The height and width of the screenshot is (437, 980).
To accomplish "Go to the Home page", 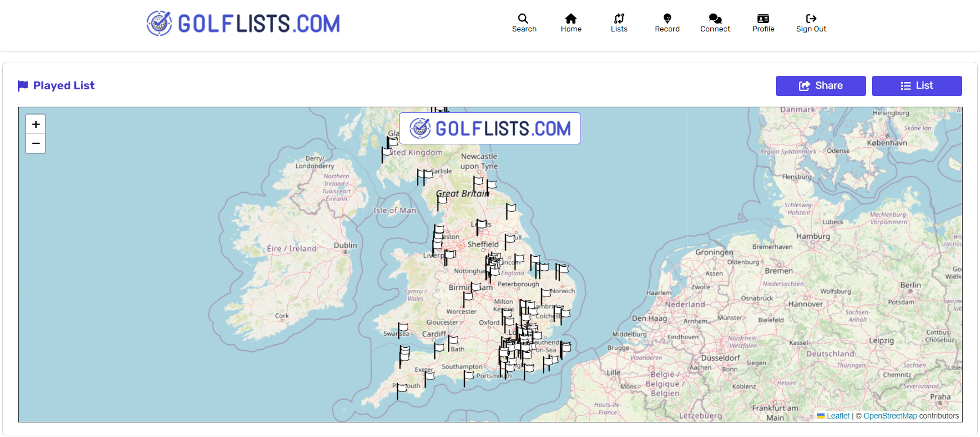I will (571, 23).
